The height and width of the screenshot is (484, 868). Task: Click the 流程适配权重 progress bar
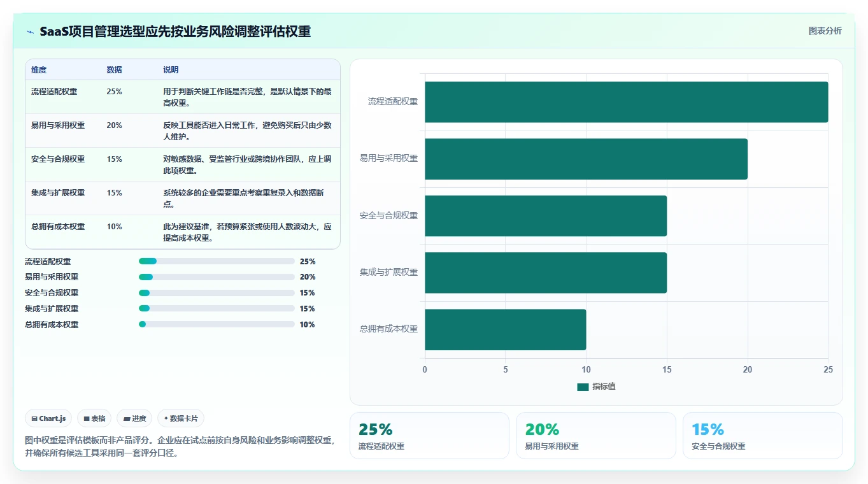pyautogui.click(x=217, y=261)
